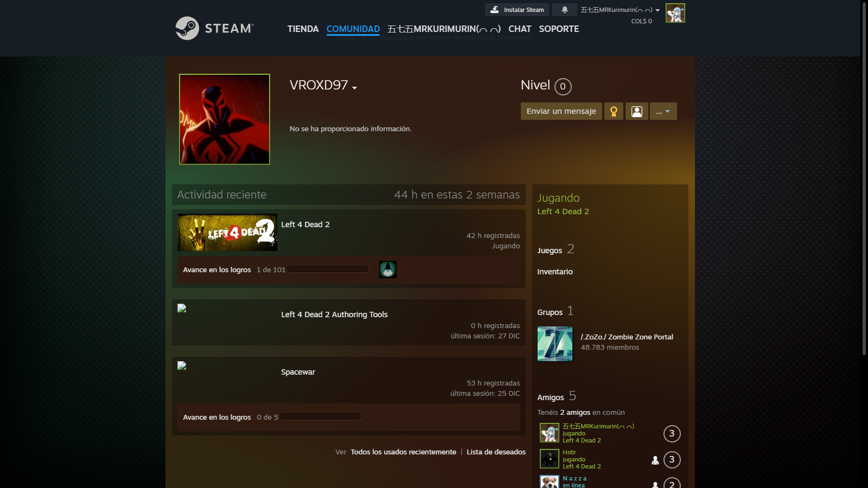Image resolution: width=868 pixels, height=488 pixels.
Task: Click Enviar un mensaje button
Action: 561,111
